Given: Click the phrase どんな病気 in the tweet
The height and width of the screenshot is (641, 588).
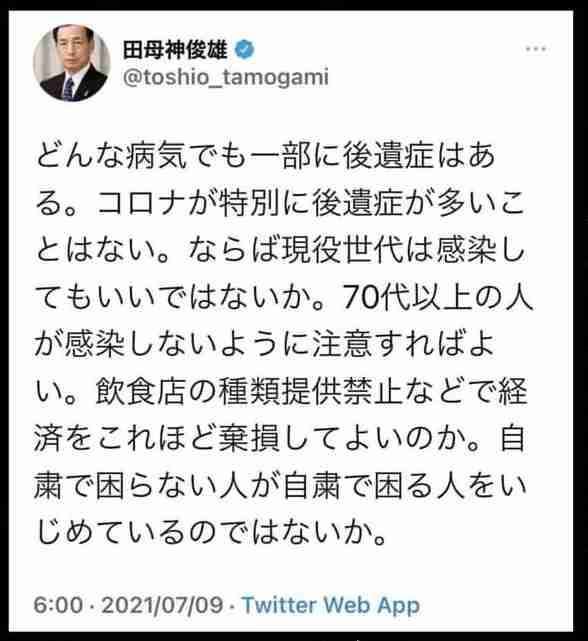Looking at the screenshot, I should pyautogui.click(x=111, y=155).
